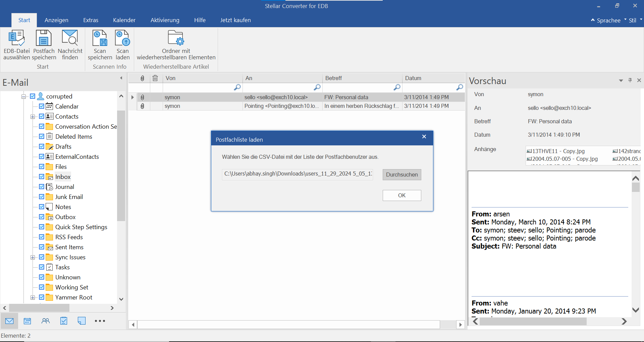Open more navigation options ellipsis
This screenshot has height=342, width=644.
tap(100, 321)
